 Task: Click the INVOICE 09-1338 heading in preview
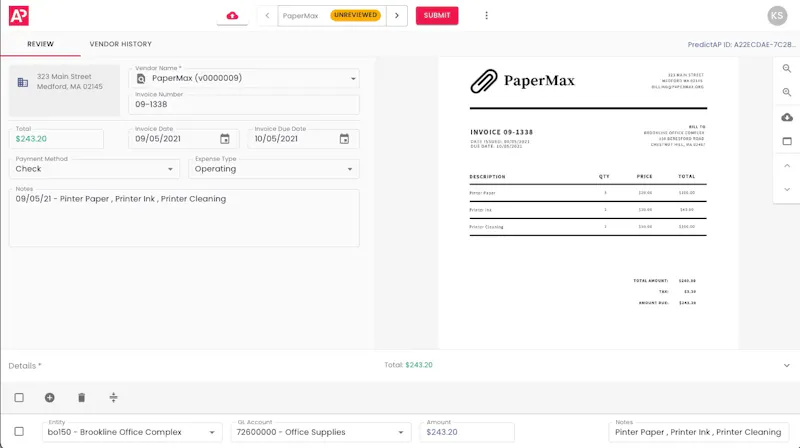(x=502, y=132)
